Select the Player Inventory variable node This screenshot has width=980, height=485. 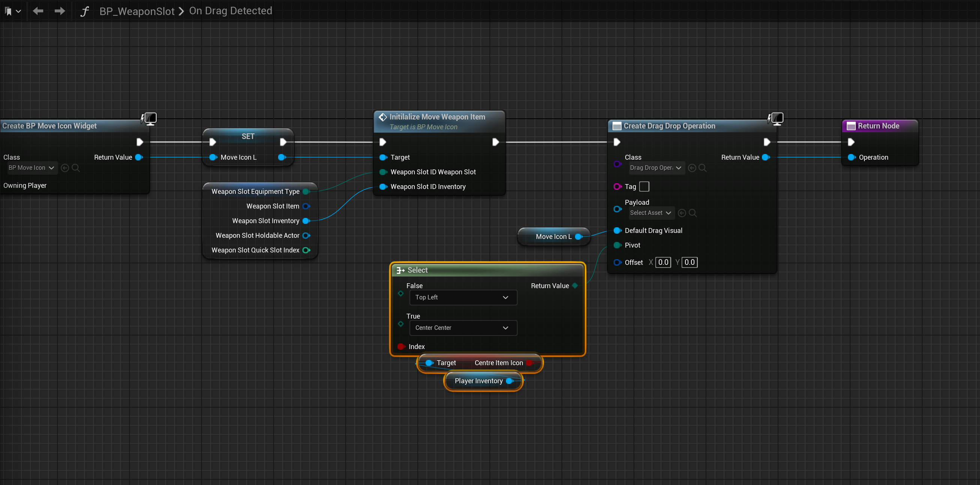478,381
